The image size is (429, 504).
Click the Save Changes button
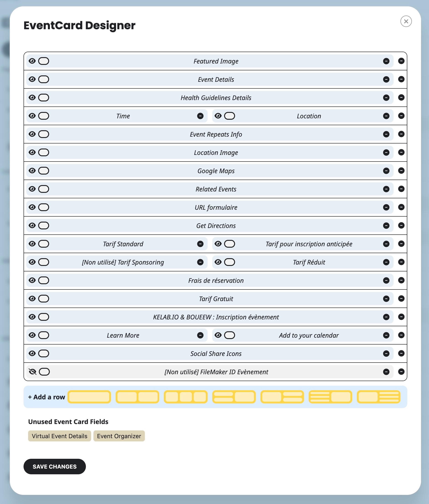pyautogui.click(x=54, y=467)
